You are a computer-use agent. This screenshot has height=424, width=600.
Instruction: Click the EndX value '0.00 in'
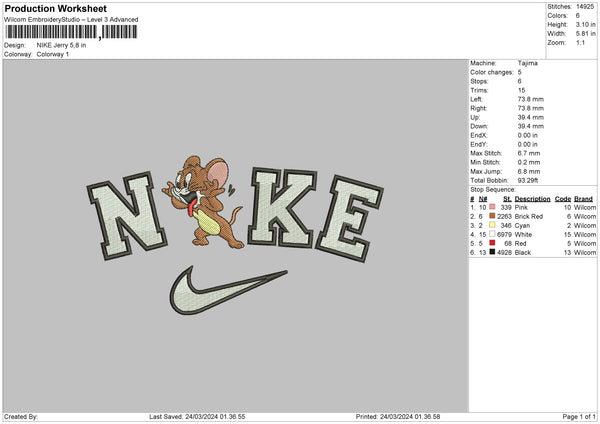click(x=528, y=135)
